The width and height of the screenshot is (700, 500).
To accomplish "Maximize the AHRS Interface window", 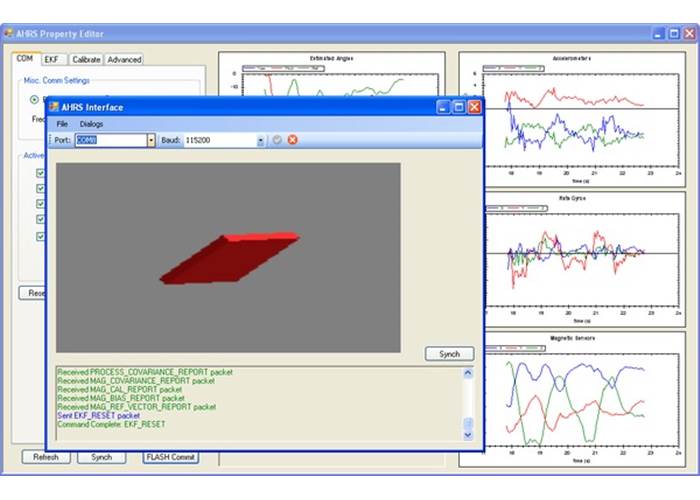I will click(x=459, y=106).
